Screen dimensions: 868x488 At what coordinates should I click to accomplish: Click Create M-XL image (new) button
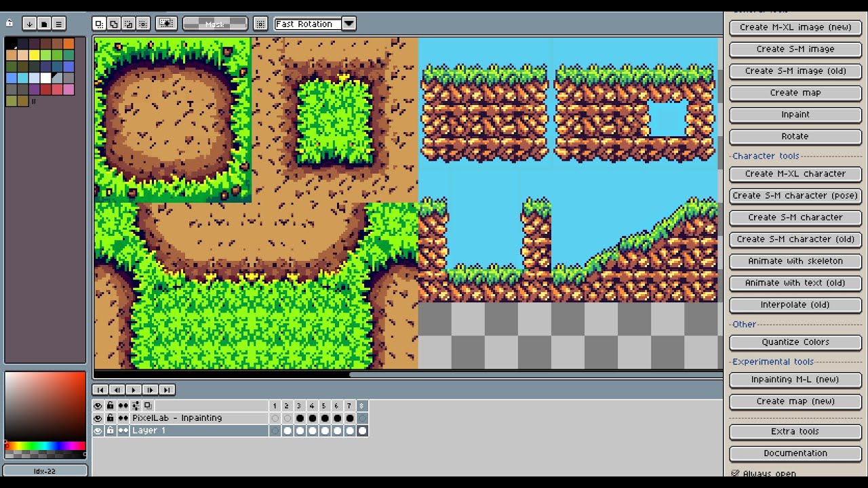coord(795,27)
